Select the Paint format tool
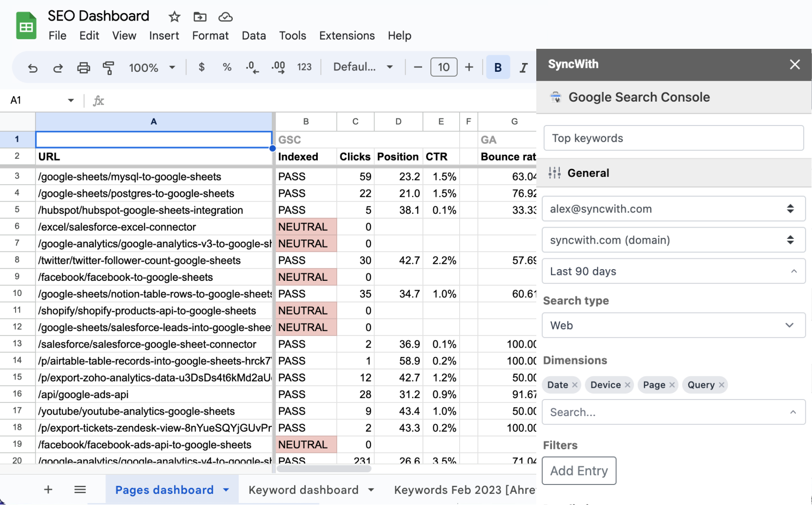This screenshot has width=812, height=505. tap(108, 67)
